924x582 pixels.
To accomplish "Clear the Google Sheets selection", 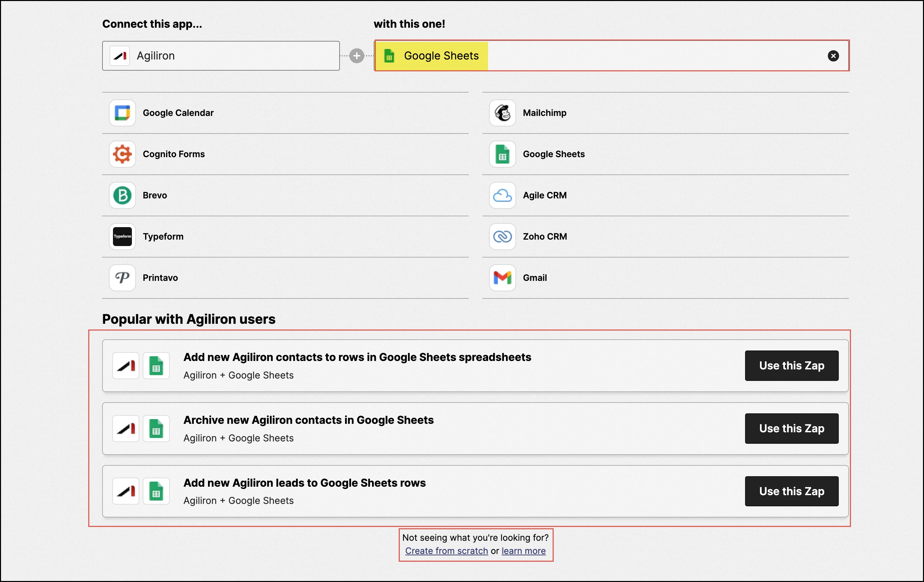I will (833, 56).
